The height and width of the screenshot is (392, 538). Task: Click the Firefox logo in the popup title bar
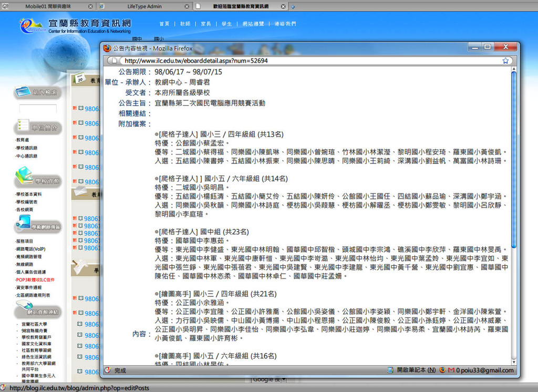click(x=108, y=48)
